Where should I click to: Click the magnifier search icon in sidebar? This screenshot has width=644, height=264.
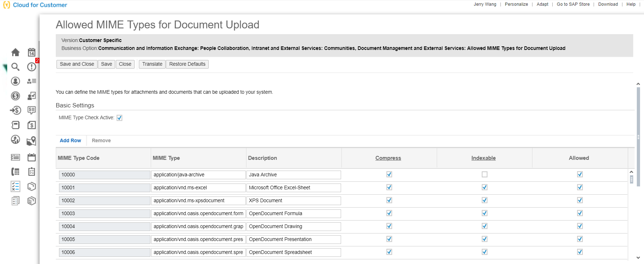click(x=15, y=67)
